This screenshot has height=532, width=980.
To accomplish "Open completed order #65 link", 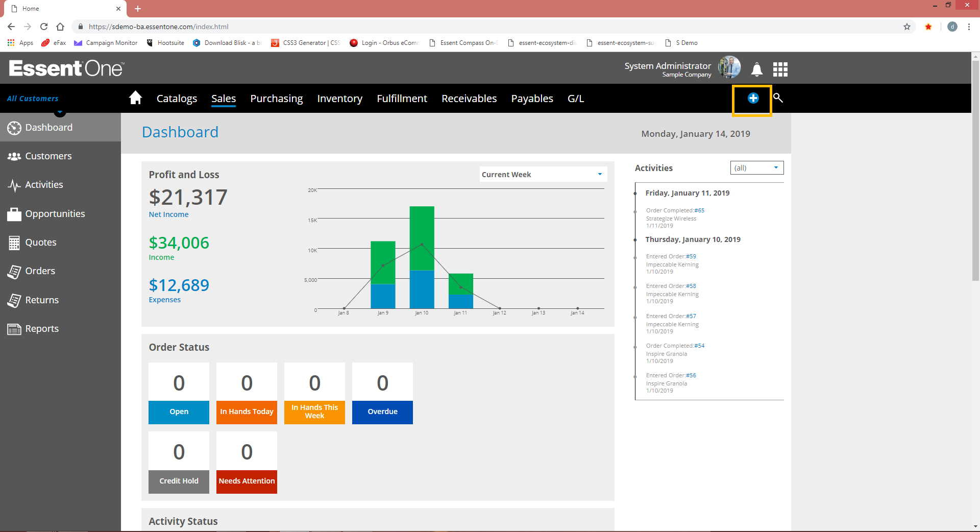I will click(699, 210).
